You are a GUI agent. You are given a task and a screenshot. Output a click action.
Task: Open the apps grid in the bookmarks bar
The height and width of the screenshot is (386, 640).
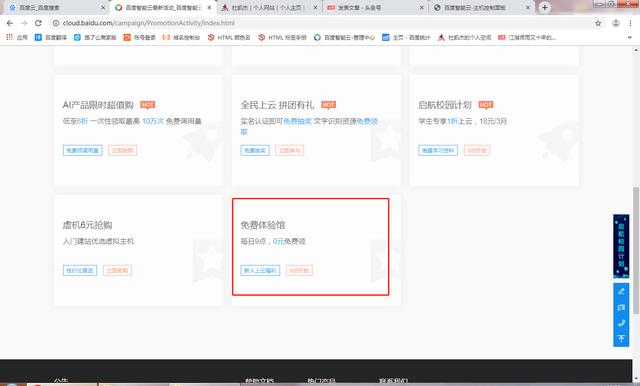9,37
